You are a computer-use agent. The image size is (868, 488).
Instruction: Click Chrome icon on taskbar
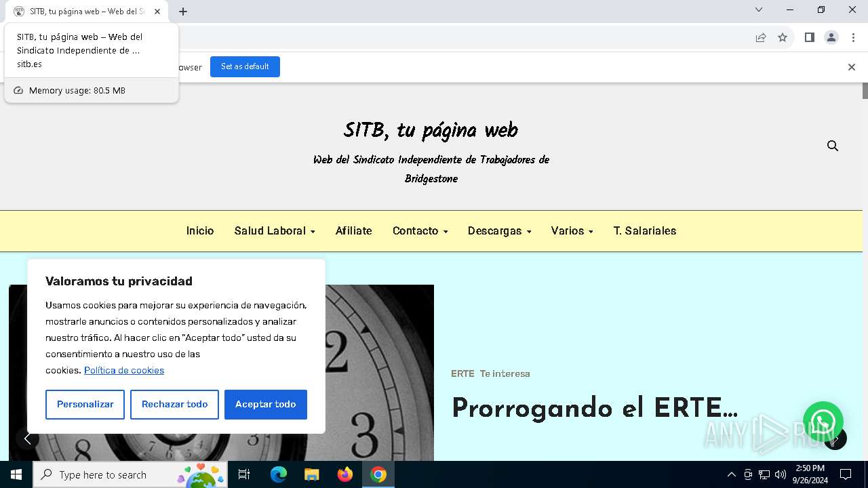[x=378, y=474]
